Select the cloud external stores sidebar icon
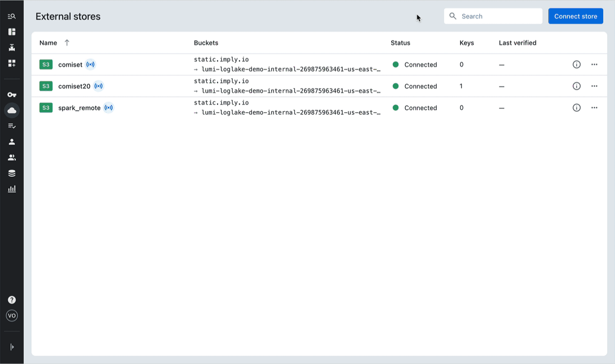 pos(12,110)
